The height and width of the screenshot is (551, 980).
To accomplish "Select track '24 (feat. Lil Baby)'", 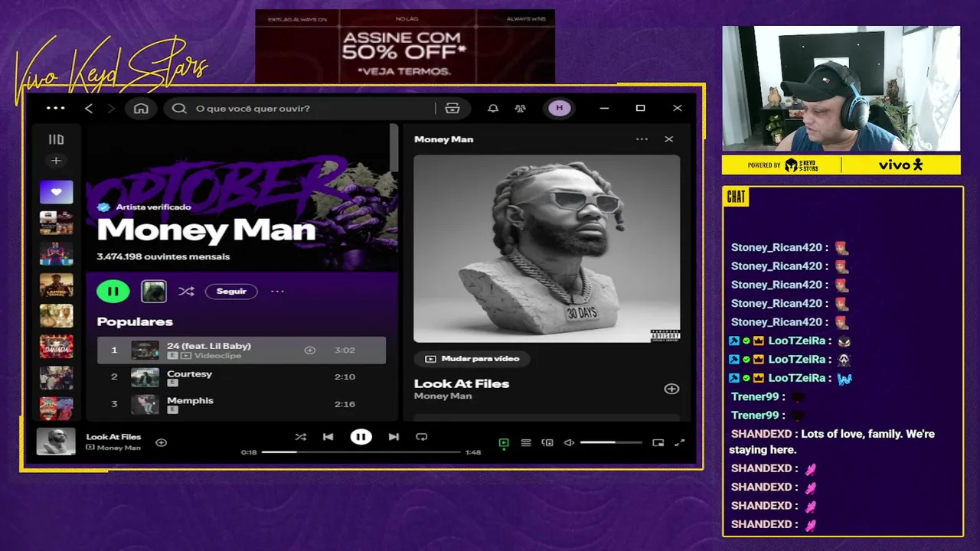I will click(241, 350).
